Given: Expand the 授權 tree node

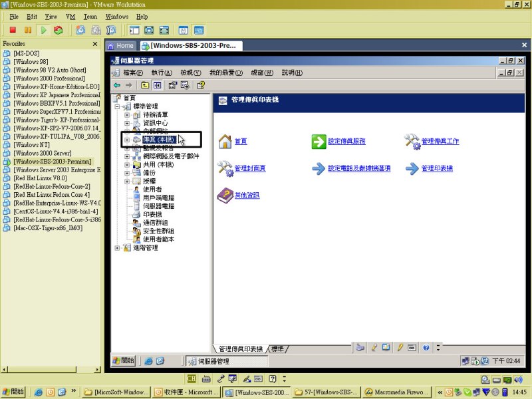Looking at the screenshot, I should click(x=127, y=181).
